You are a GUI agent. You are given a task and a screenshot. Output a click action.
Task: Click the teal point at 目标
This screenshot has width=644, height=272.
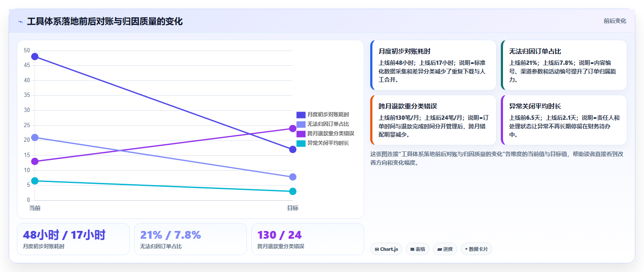click(x=293, y=191)
